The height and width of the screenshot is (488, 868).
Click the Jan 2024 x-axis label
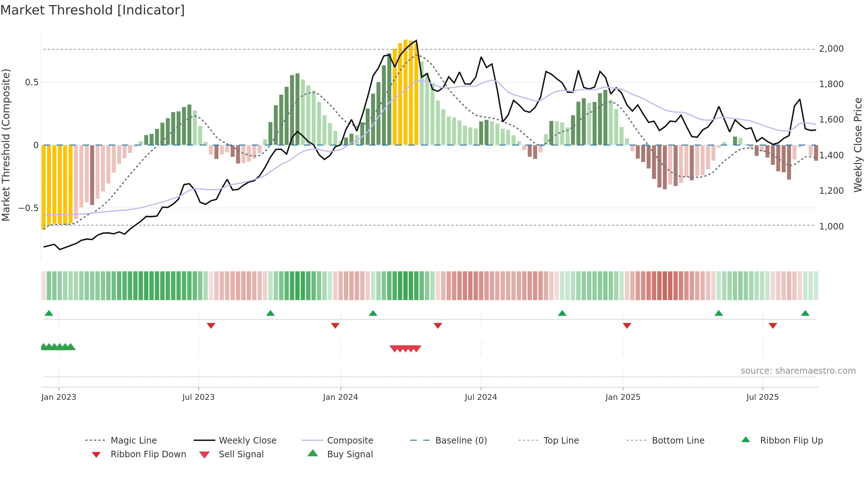click(x=340, y=397)
